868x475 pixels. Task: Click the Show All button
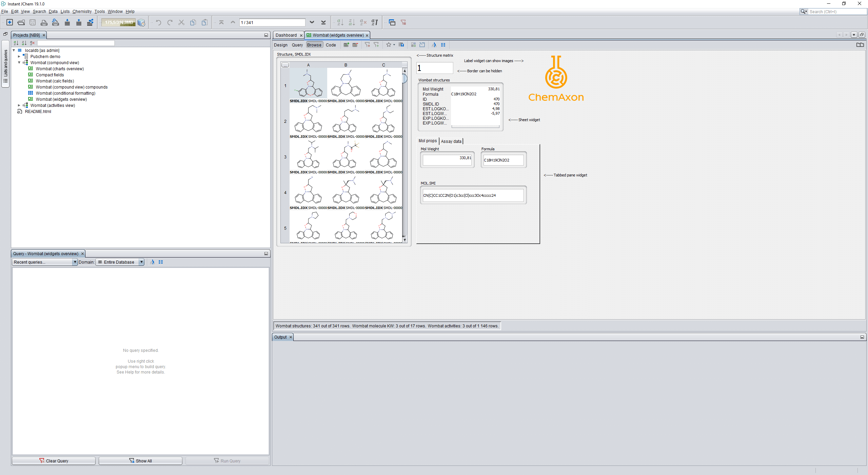coord(140,460)
